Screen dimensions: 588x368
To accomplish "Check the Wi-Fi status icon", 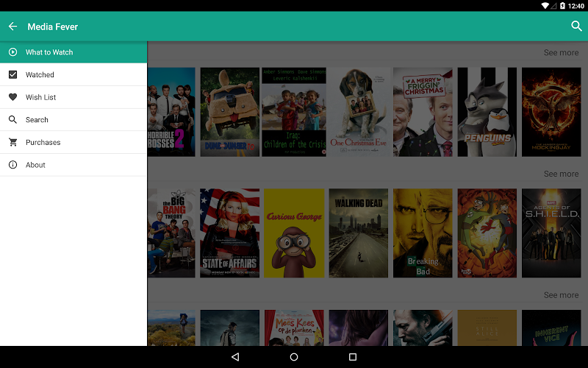I will click(545, 6).
